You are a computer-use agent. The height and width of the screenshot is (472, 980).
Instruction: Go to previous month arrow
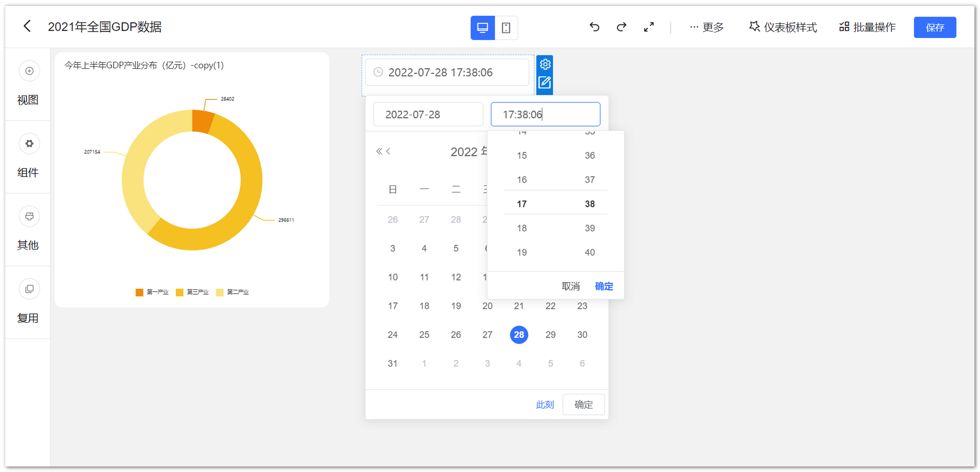coord(388,151)
